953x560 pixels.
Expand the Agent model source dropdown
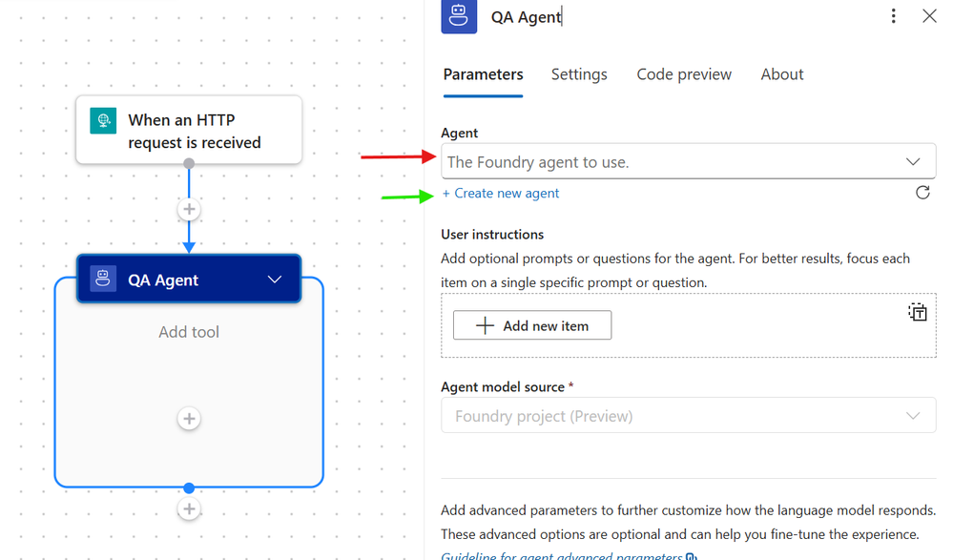pos(688,416)
